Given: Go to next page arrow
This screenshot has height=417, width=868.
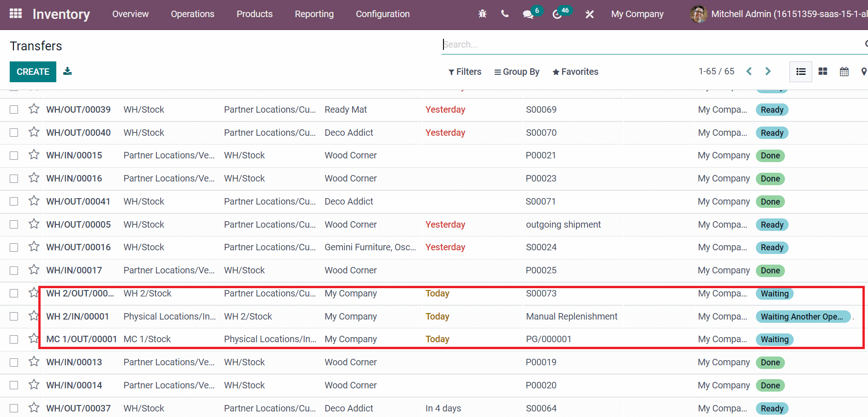Looking at the screenshot, I should [768, 71].
